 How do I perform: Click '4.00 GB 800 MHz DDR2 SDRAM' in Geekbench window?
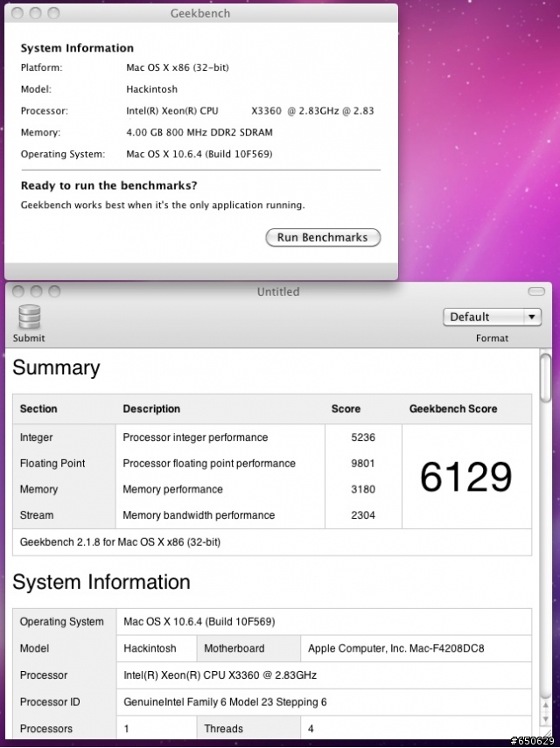pyautogui.click(x=199, y=132)
